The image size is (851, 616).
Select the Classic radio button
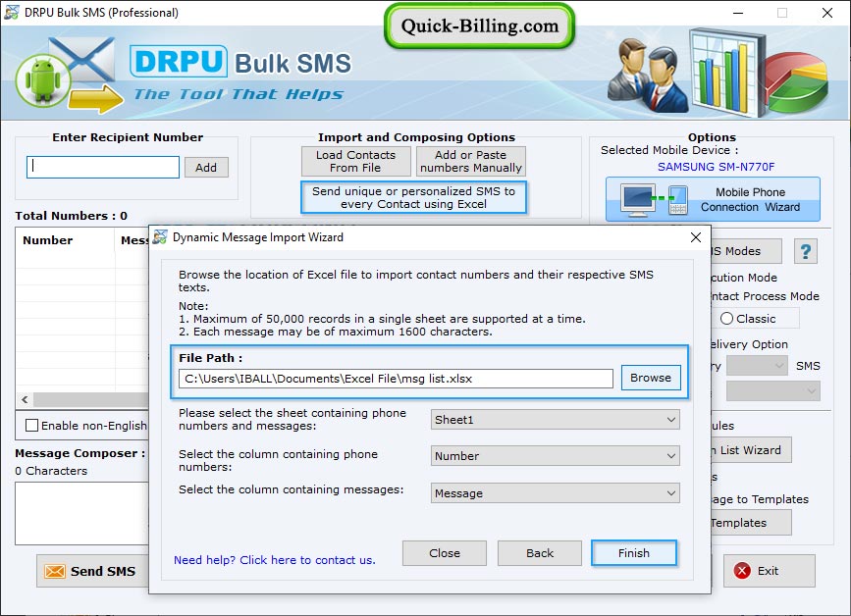click(726, 319)
